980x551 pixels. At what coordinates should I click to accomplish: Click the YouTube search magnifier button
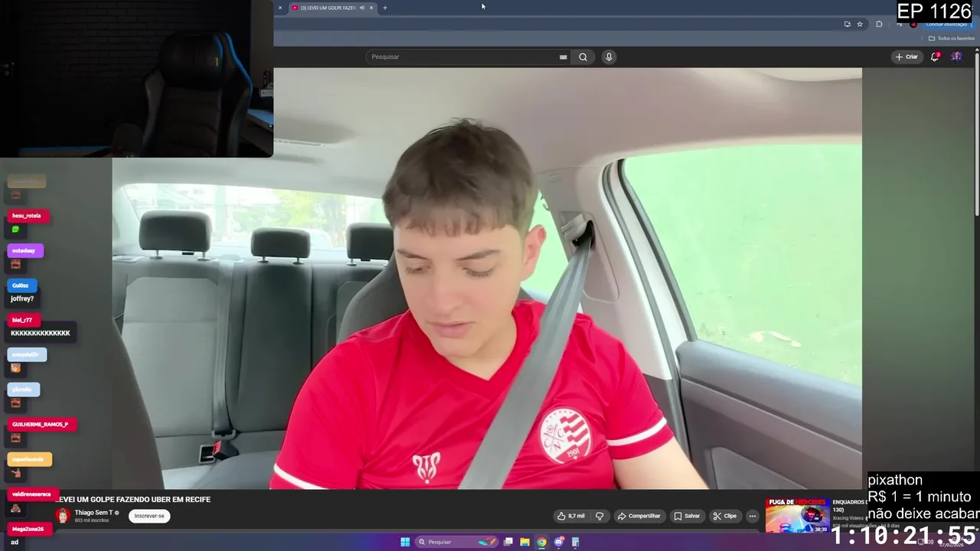point(583,57)
